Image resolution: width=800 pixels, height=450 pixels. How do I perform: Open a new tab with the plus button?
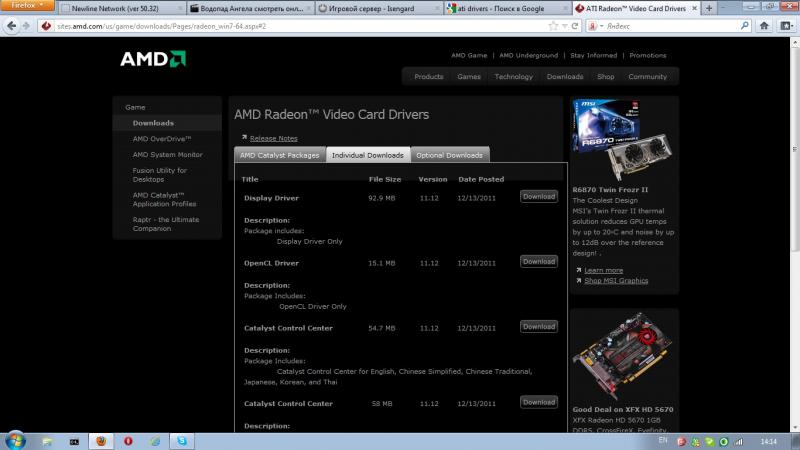tap(709, 8)
